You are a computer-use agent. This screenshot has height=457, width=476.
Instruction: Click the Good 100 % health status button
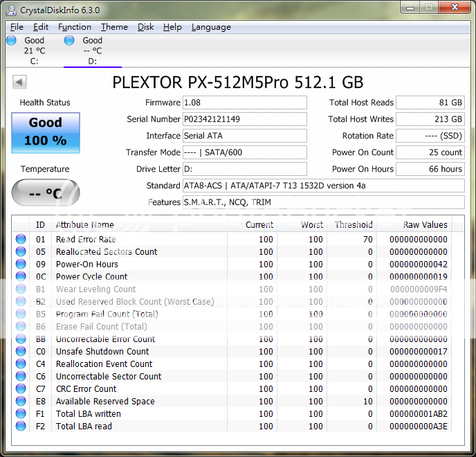(x=46, y=133)
